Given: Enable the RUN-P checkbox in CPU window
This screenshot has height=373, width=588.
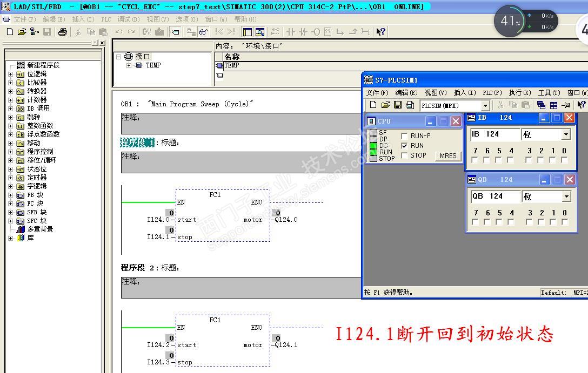Looking at the screenshot, I should pyautogui.click(x=404, y=136).
